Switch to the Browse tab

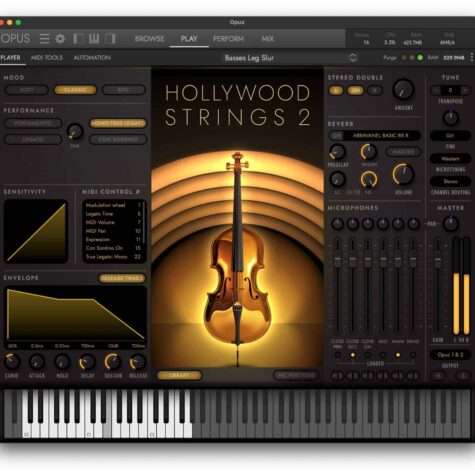pyautogui.click(x=149, y=39)
